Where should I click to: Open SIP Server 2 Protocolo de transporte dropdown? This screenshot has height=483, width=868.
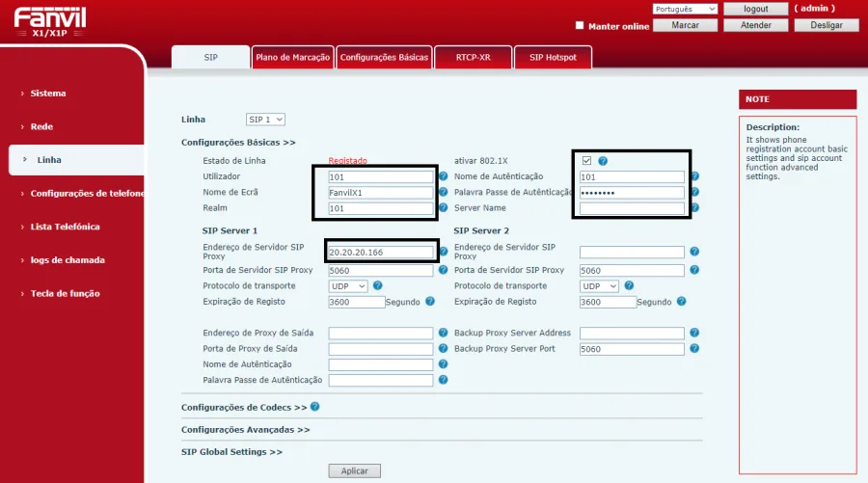coord(599,286)
